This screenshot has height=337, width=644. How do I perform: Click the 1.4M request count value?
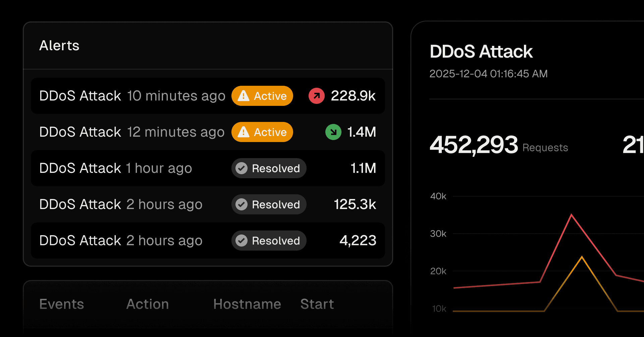[x=362, y=132]
